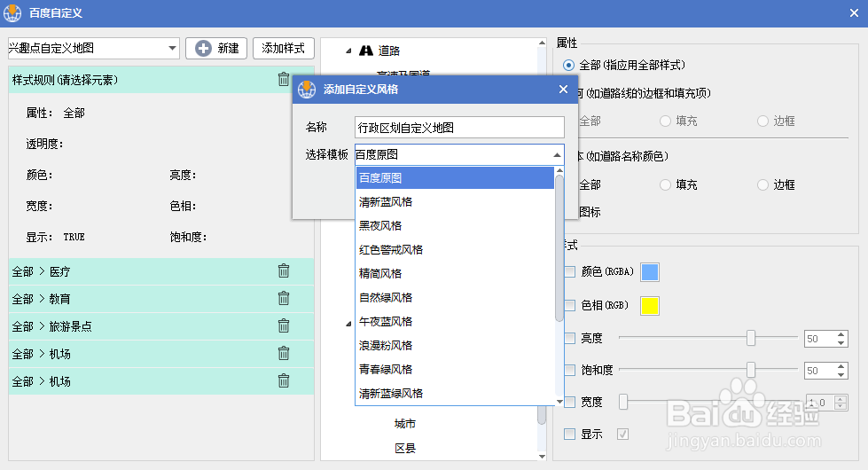The width and height of the screenshot is (868, 470).
Task: Collapse the 选择模板 dropdown arrow
Action: 557,155
